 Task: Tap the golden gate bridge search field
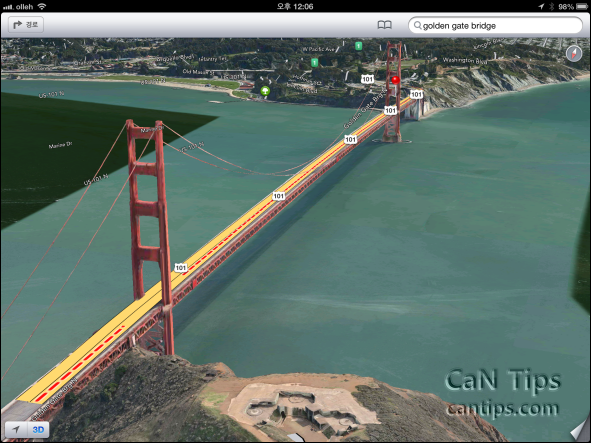(x=495, y=26)
